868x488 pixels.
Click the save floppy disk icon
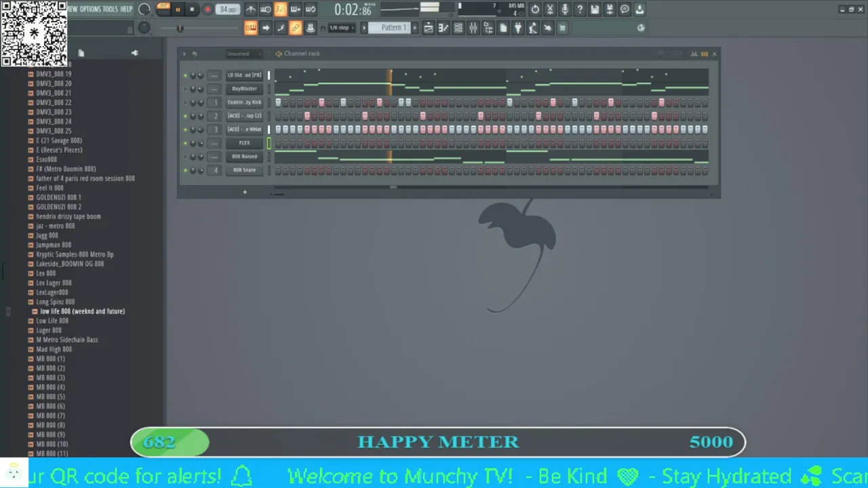pyautogui.click(x=595, y=9)
